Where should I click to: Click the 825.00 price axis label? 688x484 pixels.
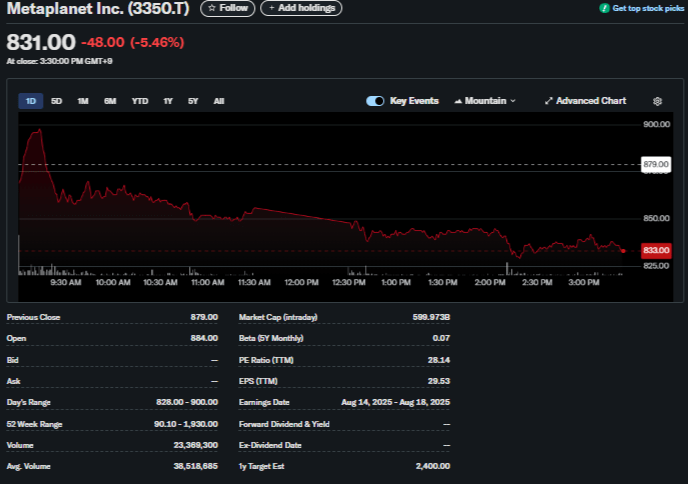pyautogui.click(x=656, y=266)
